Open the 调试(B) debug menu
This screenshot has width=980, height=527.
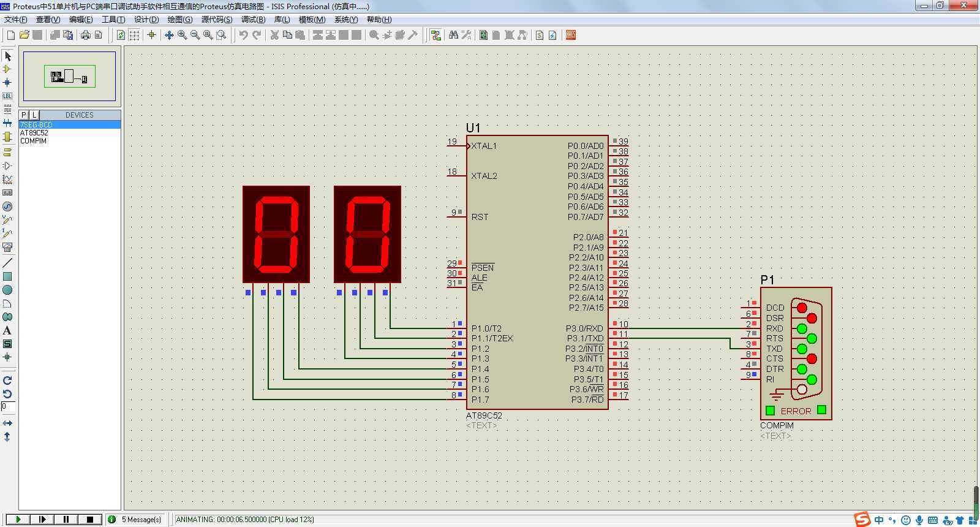click(253, 20)
